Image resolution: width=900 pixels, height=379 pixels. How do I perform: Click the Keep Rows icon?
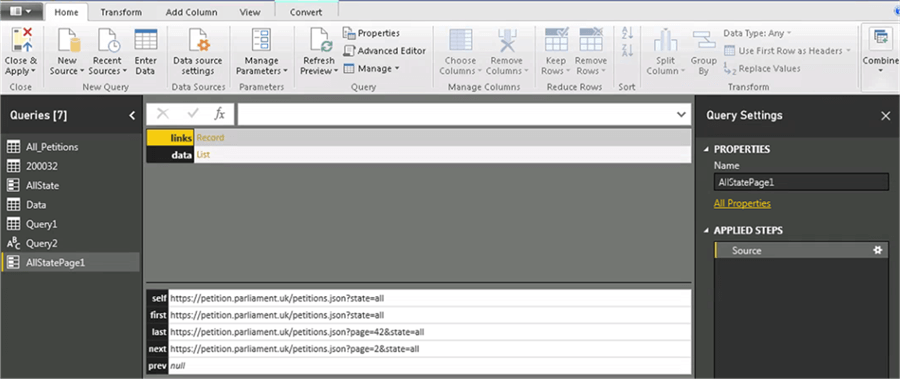coord(556,40)
